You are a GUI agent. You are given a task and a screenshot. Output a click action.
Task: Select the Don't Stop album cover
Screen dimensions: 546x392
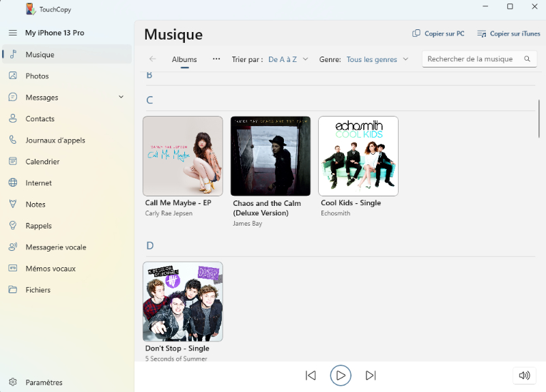[x=183, y=301]
